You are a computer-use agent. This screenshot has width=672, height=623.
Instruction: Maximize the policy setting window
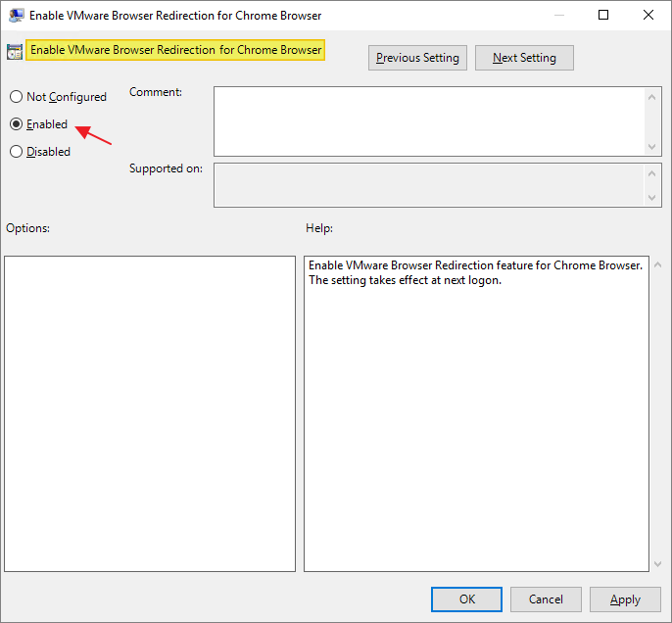603,16
